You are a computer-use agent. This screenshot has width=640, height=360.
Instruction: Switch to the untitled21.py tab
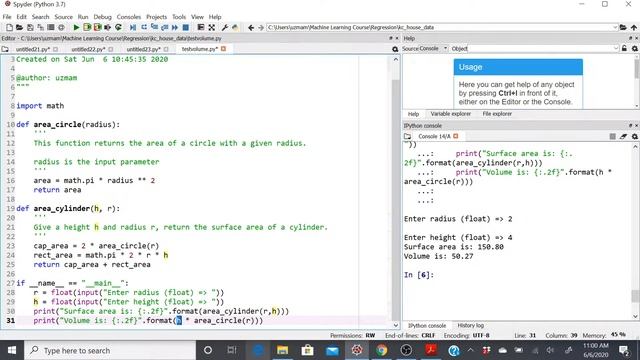(33, 49)
